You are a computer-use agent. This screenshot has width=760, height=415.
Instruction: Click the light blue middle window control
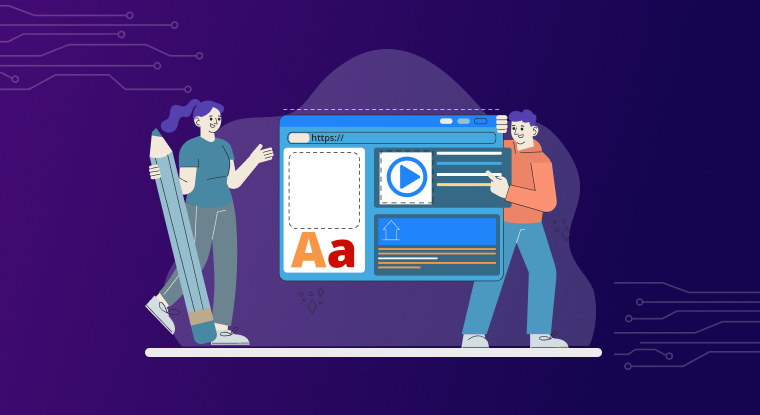[x=463, y=121]
